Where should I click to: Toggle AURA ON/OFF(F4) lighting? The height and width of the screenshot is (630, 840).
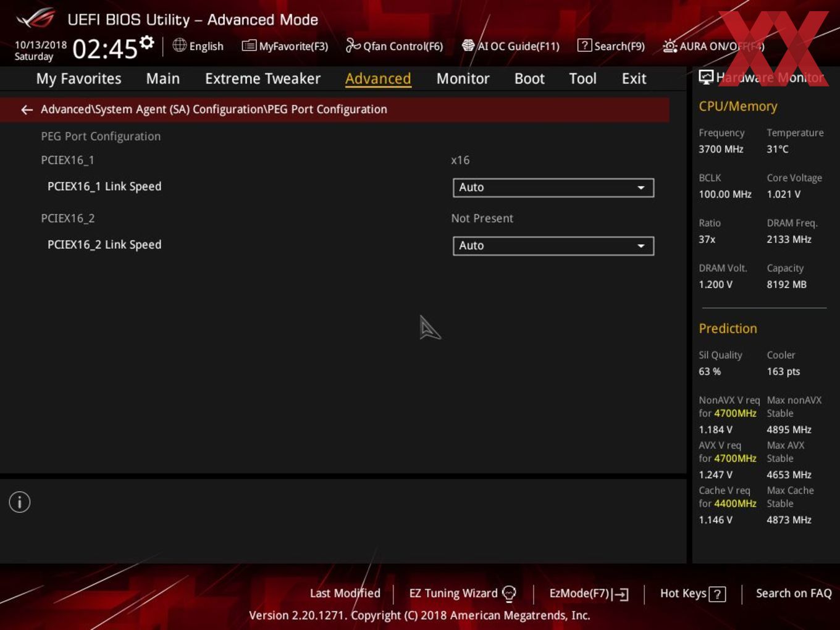coord(713,46)
